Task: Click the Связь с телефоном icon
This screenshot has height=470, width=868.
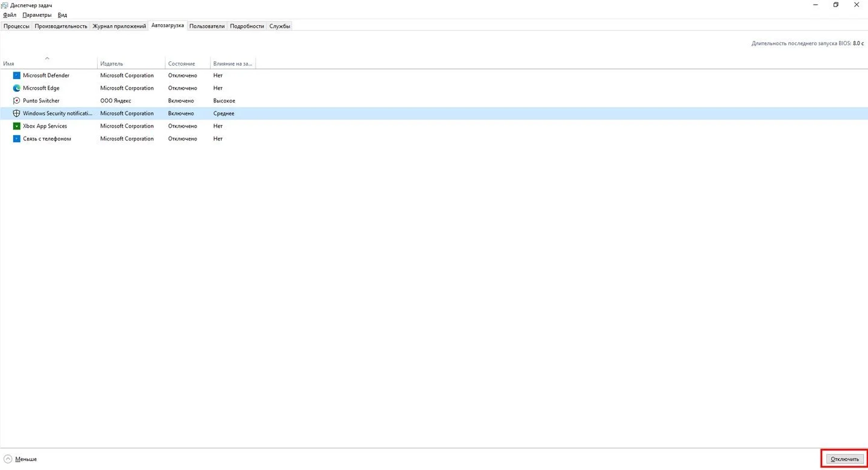Action: tap(16, 139)
